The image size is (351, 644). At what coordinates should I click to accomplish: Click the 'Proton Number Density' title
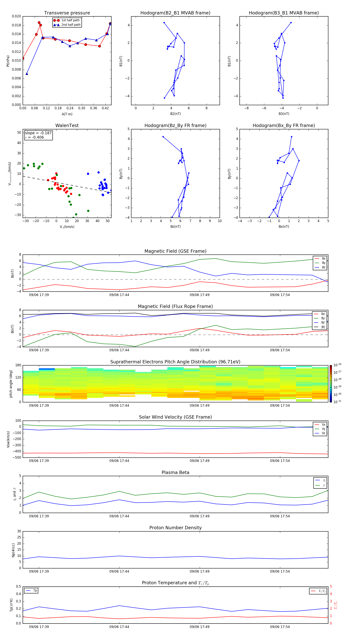tap(175, 528)
